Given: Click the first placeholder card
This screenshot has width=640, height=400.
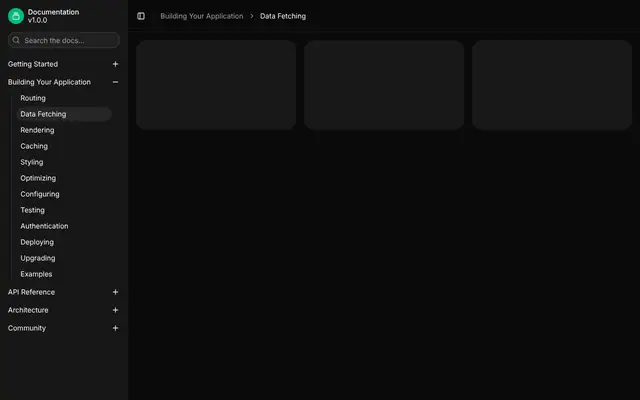Looking at the screenshot, I should (x=216, y=84).
